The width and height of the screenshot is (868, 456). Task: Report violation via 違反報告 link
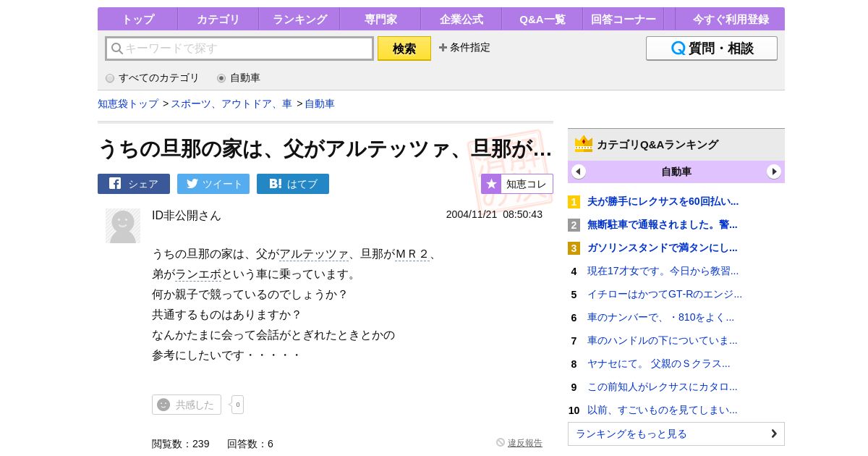(525, 443)
